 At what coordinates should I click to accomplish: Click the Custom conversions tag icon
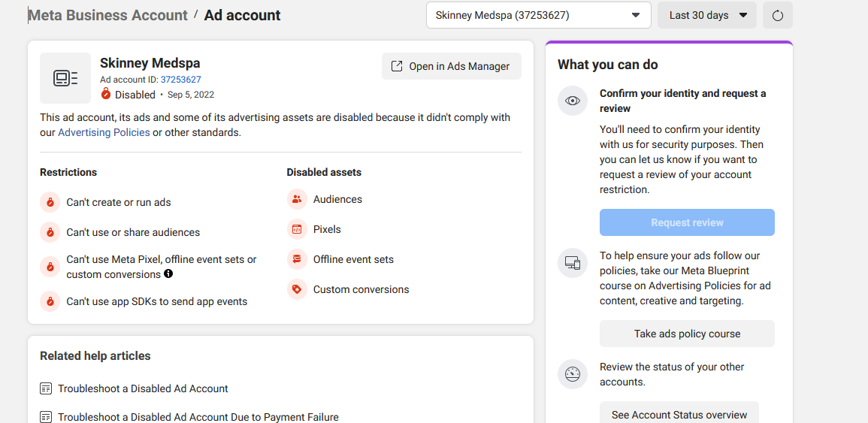[297, 289]
